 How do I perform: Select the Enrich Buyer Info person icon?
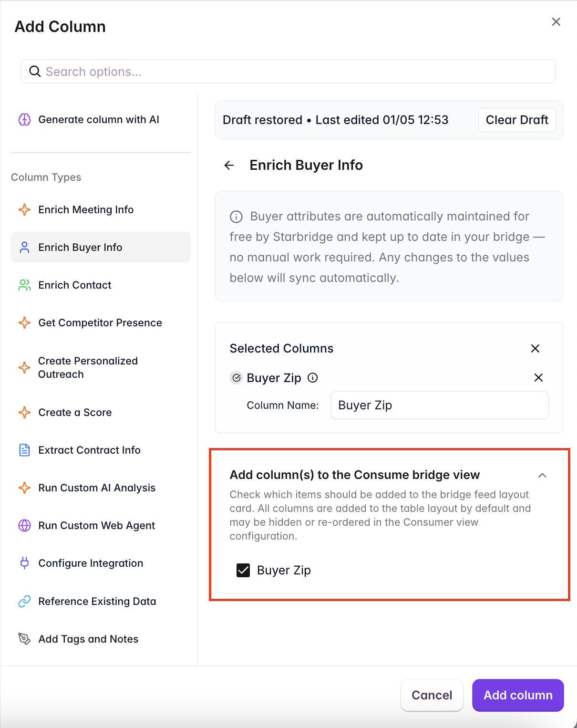coord(24,247)
